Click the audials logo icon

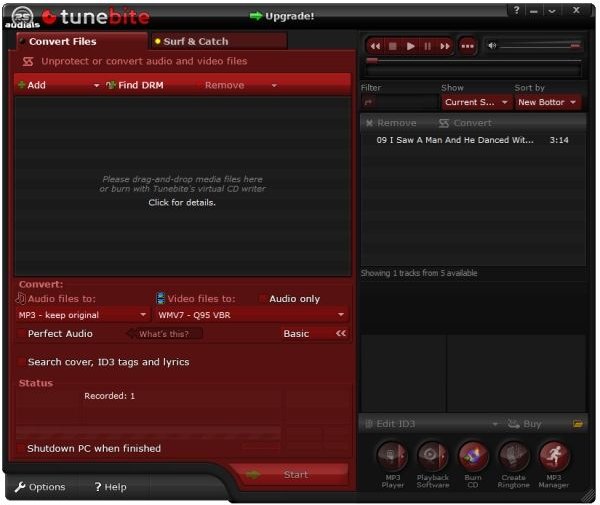click(22, 18)
